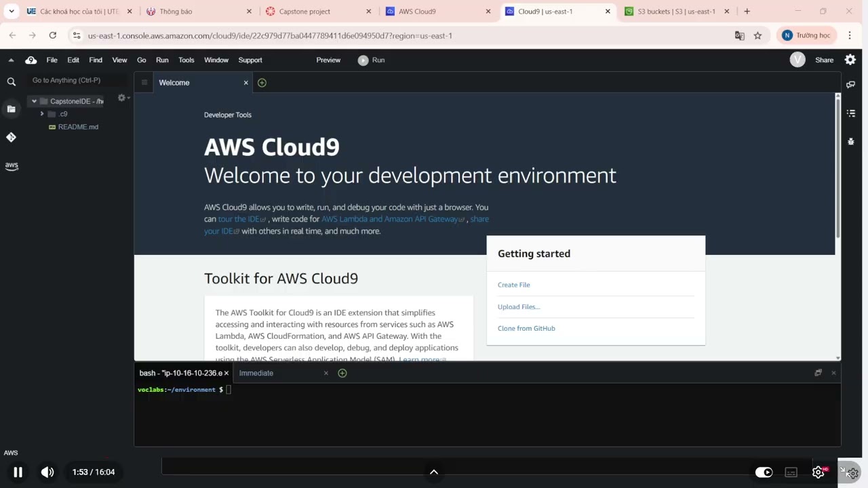The height and width of the screenshot is (488, 868).
Task: Open the View menu
Action: (x=119, y=60)
